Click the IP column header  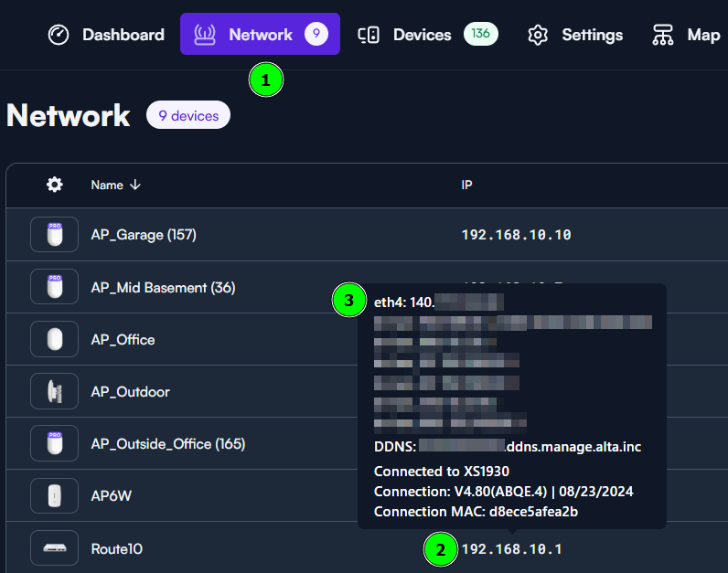[466, 186]
